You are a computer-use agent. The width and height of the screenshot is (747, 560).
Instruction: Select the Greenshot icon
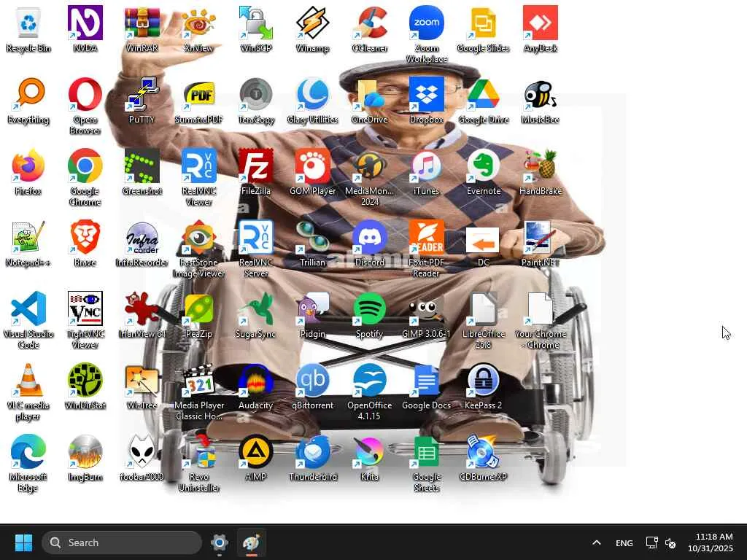coord(142,172)
